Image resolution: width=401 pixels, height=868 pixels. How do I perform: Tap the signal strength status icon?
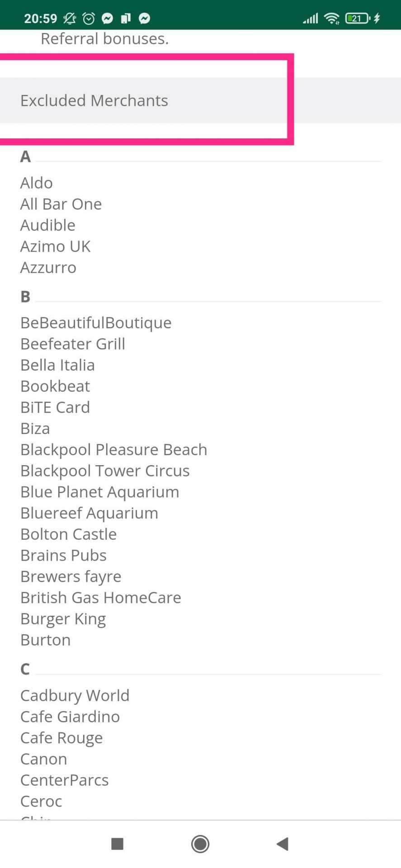click(x=311, y=18)
